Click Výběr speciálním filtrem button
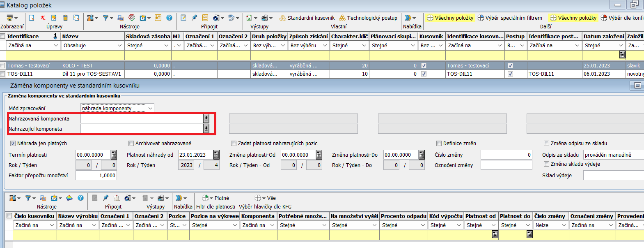 (510, 18)
